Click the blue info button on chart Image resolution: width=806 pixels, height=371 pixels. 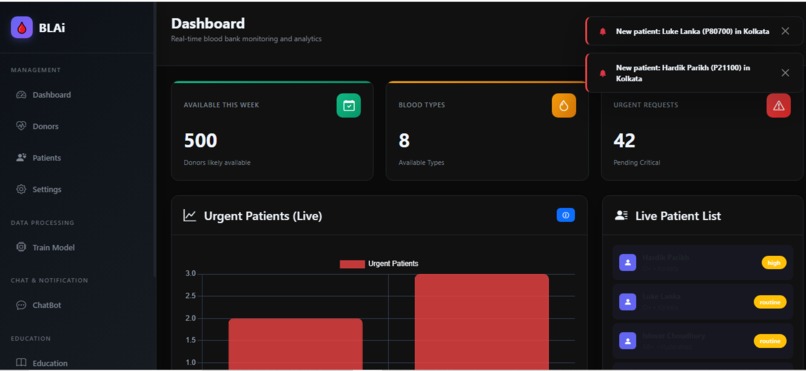[565, 215]
